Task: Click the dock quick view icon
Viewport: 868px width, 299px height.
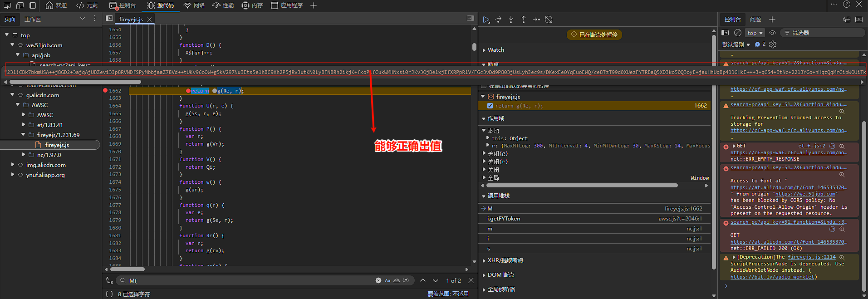Action: pos(847,20)
